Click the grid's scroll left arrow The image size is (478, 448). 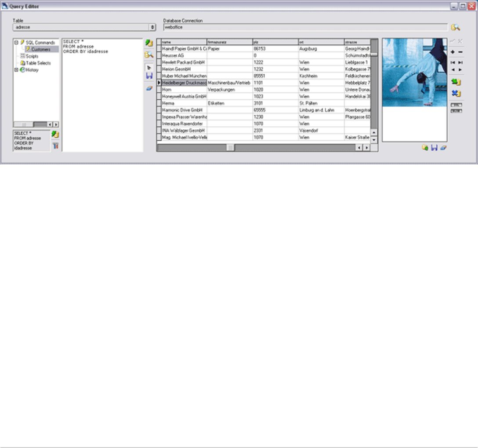pyautogui.click(x=359, y=148)
